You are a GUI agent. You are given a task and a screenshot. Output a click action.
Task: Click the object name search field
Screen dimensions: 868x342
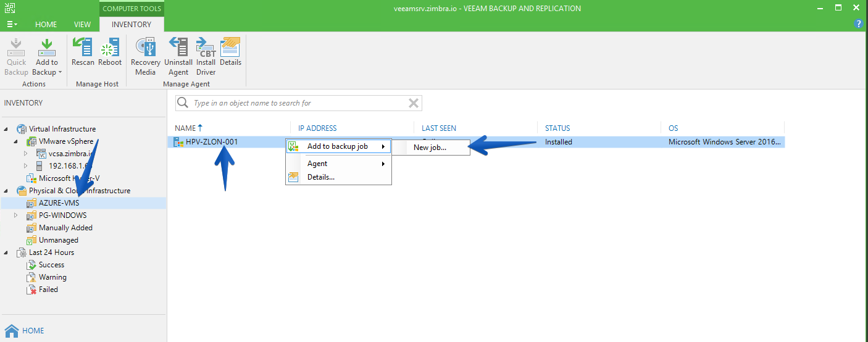pos(299,103)
